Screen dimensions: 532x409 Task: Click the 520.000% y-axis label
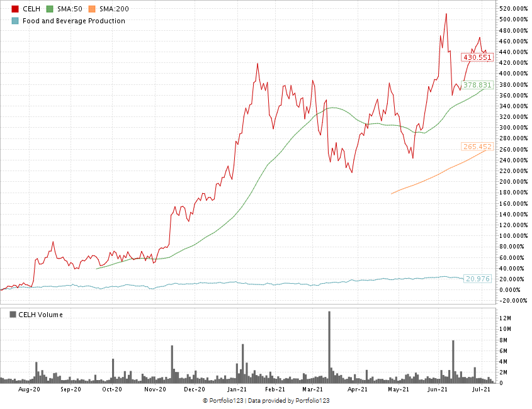click(513, 8)
